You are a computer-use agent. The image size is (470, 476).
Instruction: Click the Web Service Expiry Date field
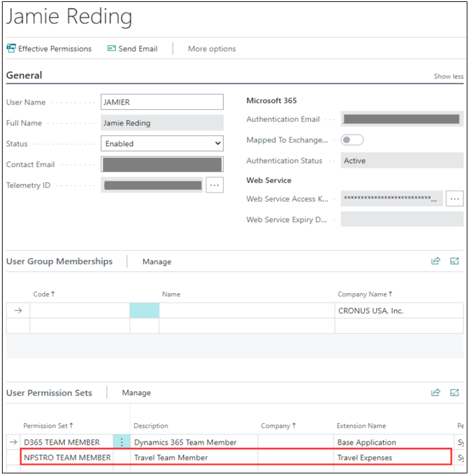click(401, 219)
